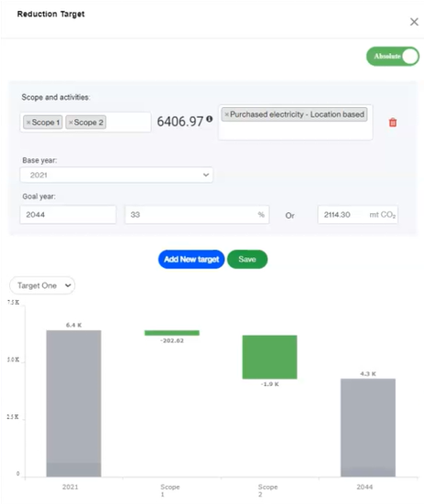Select the gray 2044 target bar
Viewport: 424px width, 504px height.
tap(368, 427)
